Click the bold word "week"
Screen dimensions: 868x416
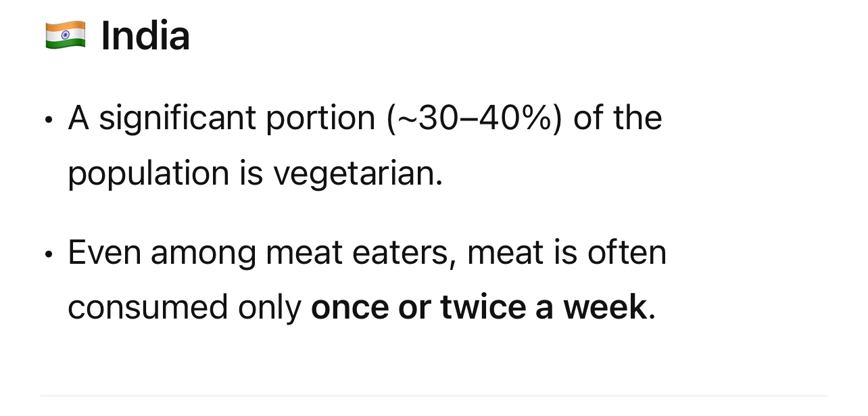pyautogui.click(x=604, y=308)
